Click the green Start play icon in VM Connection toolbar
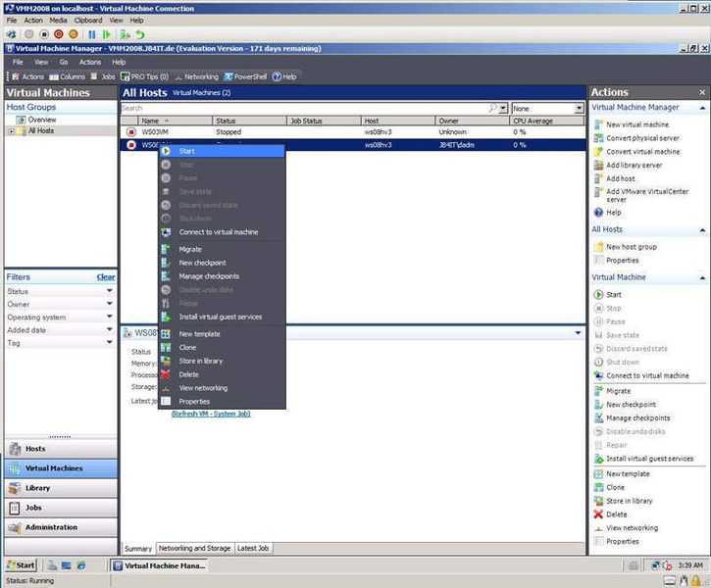The height and width of the screenshot is (588, 711). [107, 34]
